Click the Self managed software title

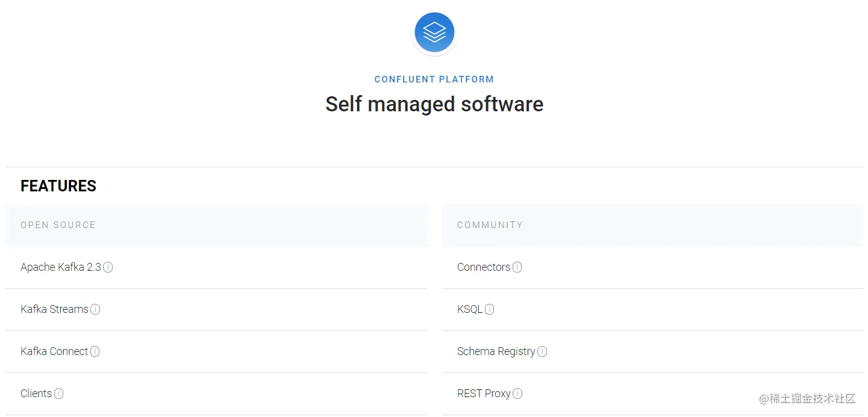[434, 104]
